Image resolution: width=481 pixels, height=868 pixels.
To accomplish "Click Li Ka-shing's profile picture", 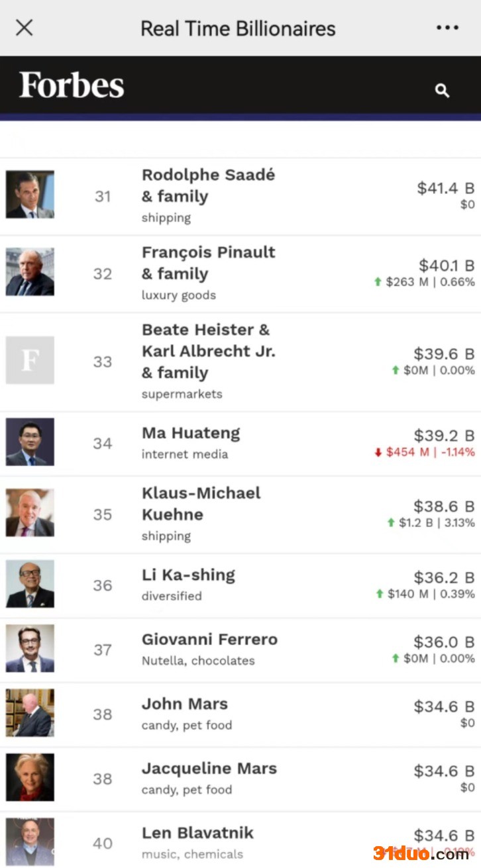I will click(x=30, y=584).
